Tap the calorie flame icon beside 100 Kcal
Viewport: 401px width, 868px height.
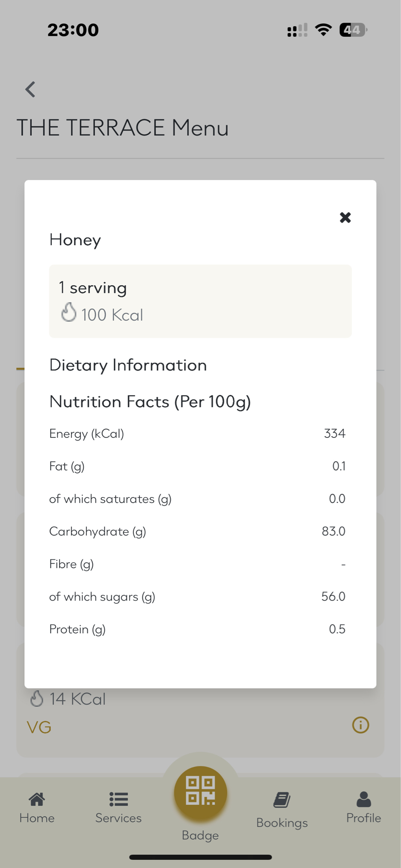pos(69,313)
